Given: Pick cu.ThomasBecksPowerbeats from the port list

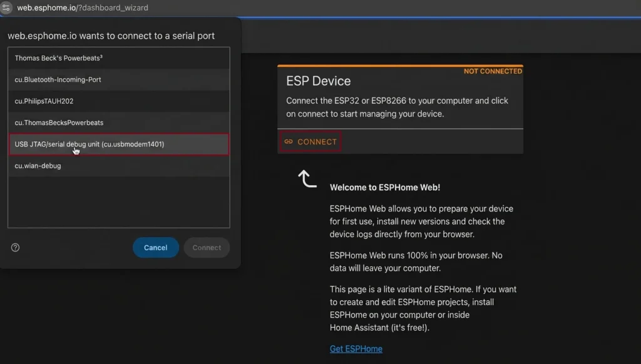Looking at the screenshot, I should 118,123.
